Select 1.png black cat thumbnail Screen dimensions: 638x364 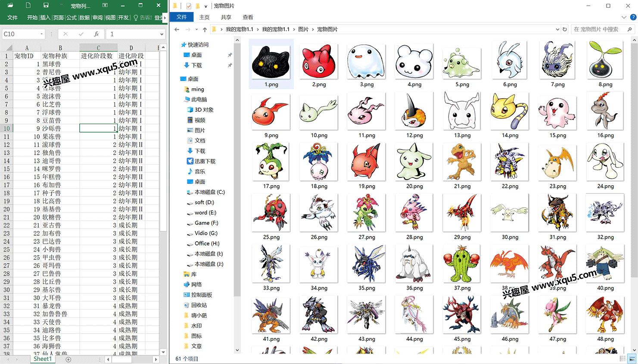pyautogui.click(x=271, y=64)
